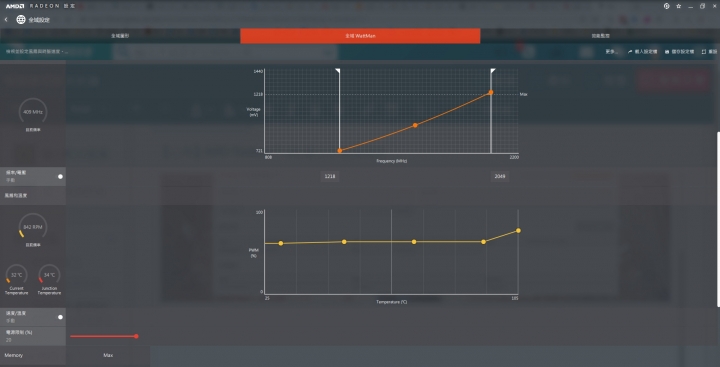Viewport: 720px width, 367px height.
Task: Click the 2049 frequency value box
Action: [x=500, y=176]
